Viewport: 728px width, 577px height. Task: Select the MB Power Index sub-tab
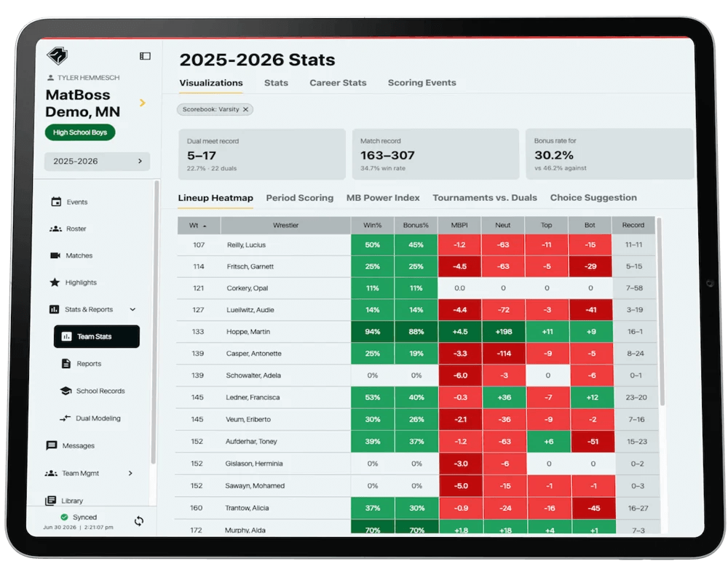coord(383,198)
